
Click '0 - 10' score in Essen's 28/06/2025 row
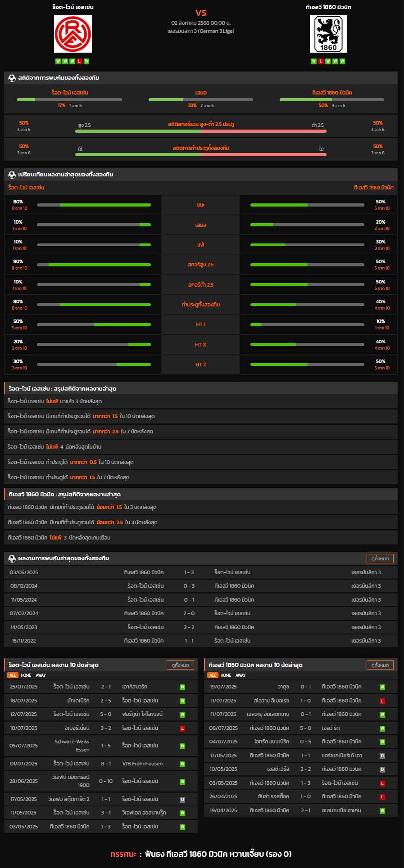[x=106, y=782]
